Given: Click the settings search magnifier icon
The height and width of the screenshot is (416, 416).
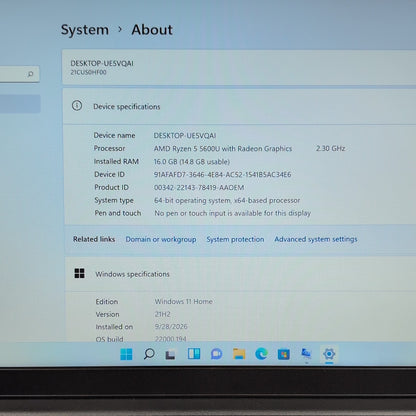Looking at the screenshot, I should click(30, 74).
